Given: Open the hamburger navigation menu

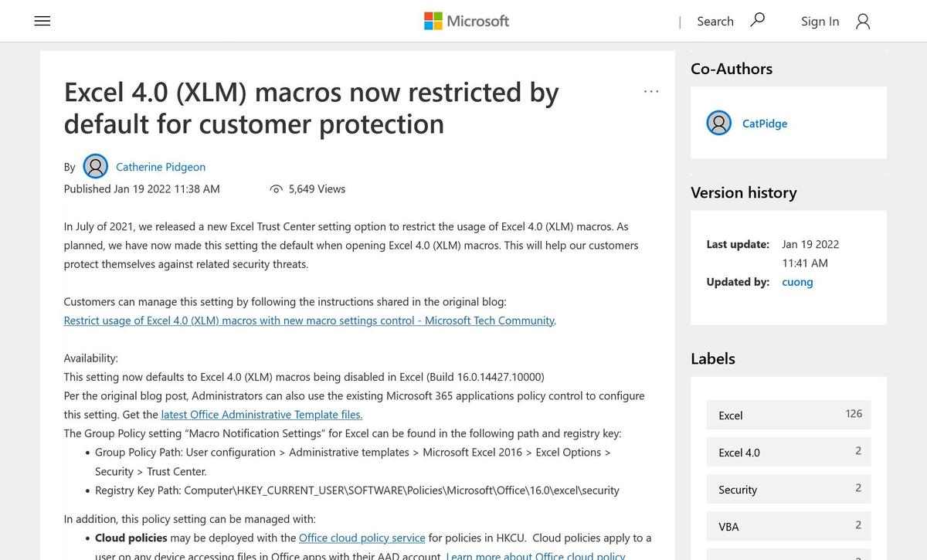Looking at the screenshot, I should (x=42, y=22).
